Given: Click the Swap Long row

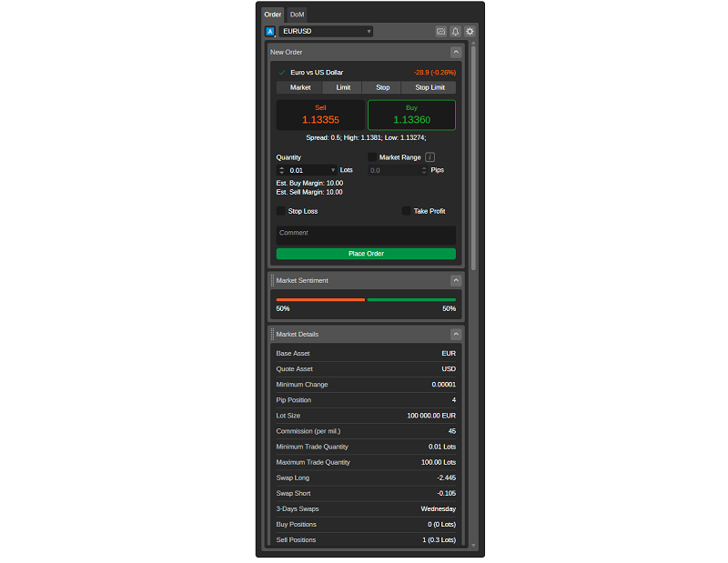Looking at the screenshot, I should click(x=366, y=478).
